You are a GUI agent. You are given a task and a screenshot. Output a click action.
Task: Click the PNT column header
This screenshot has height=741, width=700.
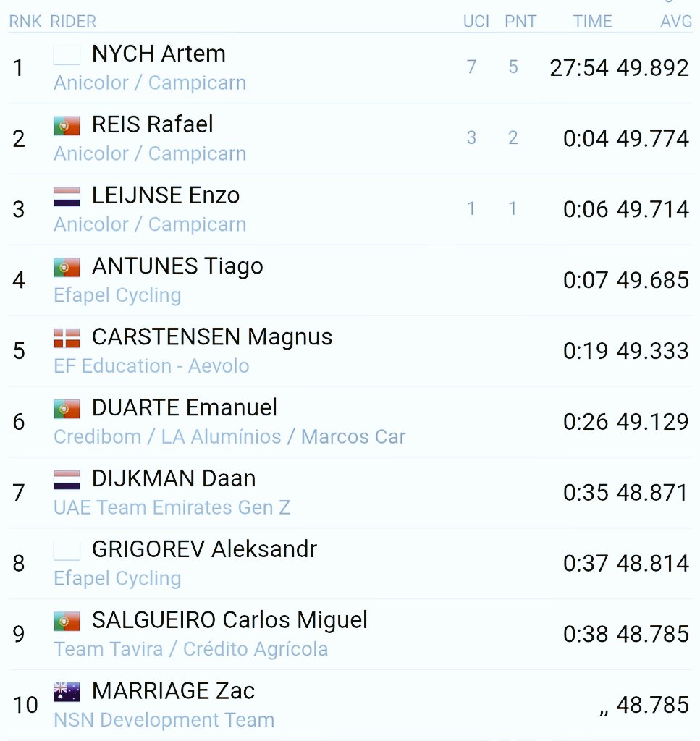tap(520, 22)
